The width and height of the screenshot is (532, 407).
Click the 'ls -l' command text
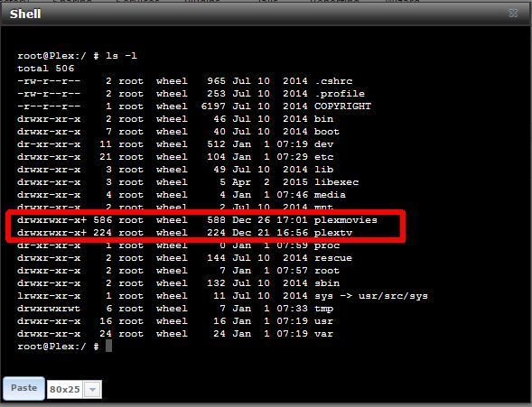[x=121, y=56]
